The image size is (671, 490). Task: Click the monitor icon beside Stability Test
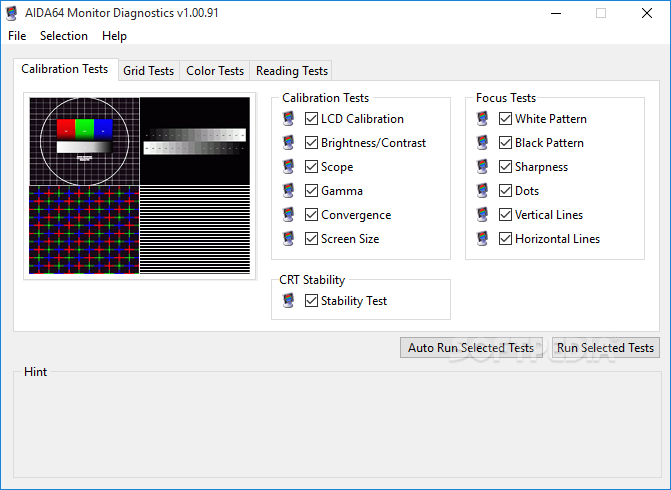click(289, 300)
